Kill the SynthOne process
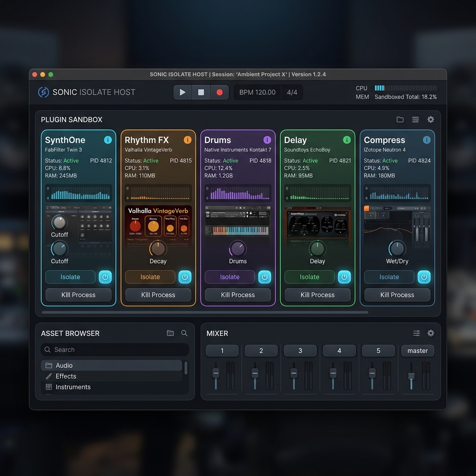476x476 pixels. 79,295
